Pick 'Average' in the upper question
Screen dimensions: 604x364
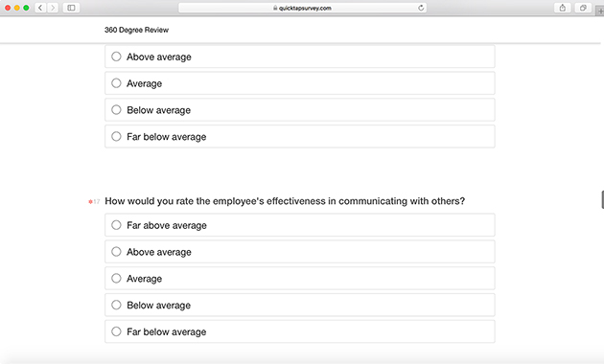point(300,83)
